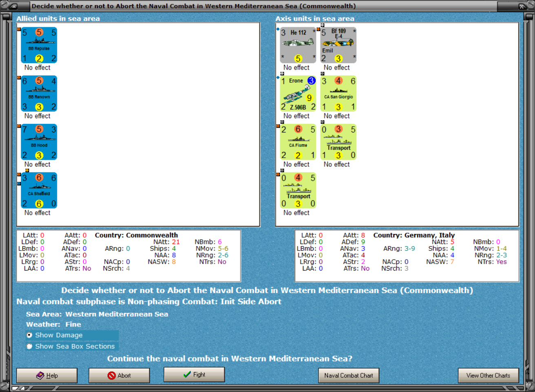Click 'No effect' under BB Hood
Viewport: 535px width, 392px height.
(x=37, y=164)
